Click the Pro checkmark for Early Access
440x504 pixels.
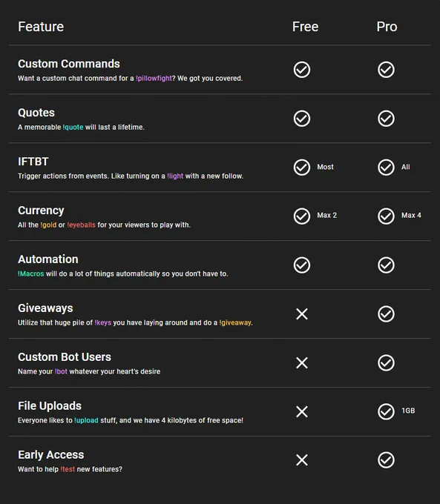[386, 460]
